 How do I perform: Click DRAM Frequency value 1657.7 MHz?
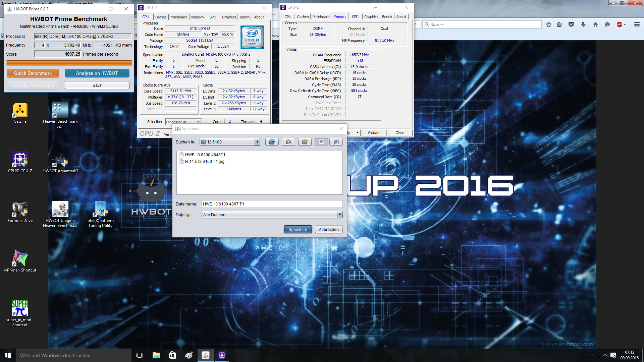(359, 55)
